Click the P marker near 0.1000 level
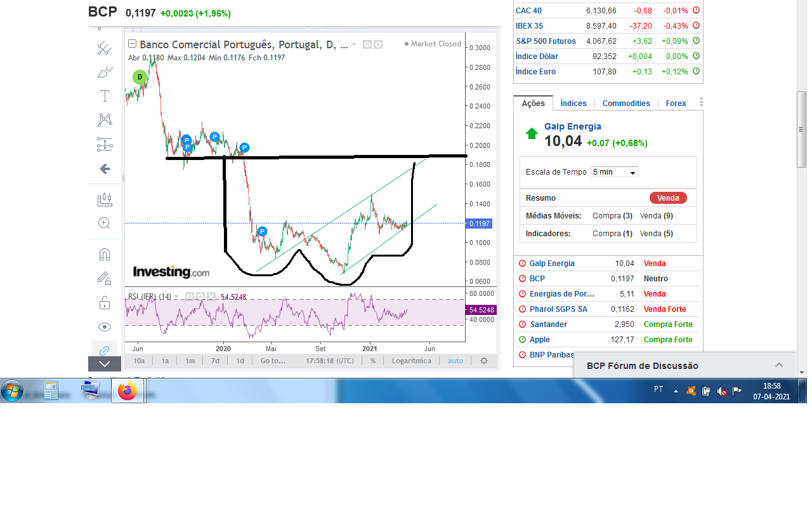Screen dimensions: 812x508 coord(262,232)
